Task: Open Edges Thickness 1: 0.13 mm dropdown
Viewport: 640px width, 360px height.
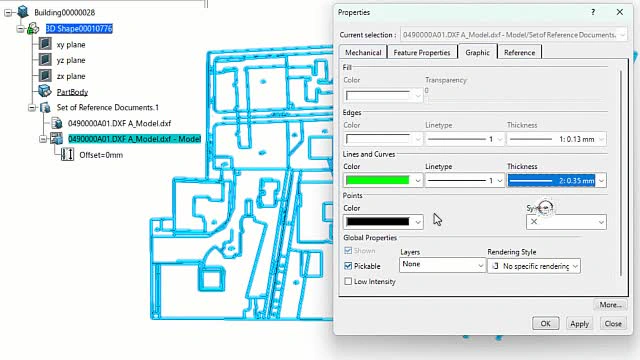Action: coord(601,139)
